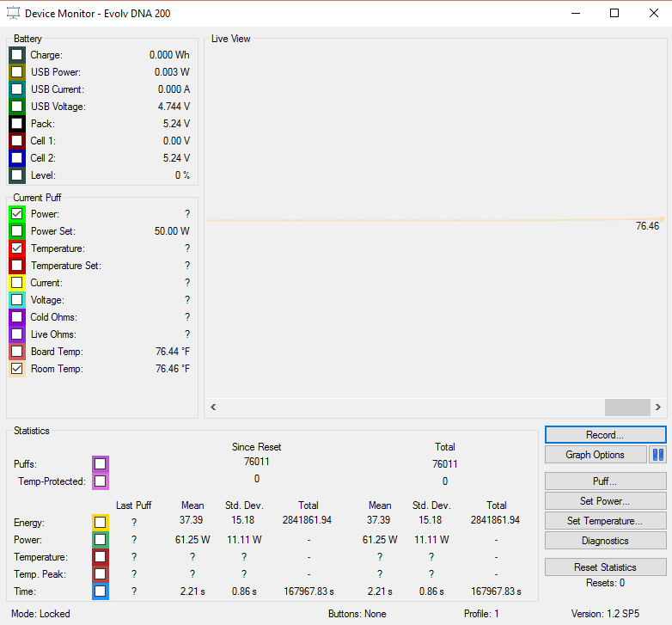Disable the Room Temp graph checkbox
This screenshot has height=625, width=672.
tap(17, 369)
